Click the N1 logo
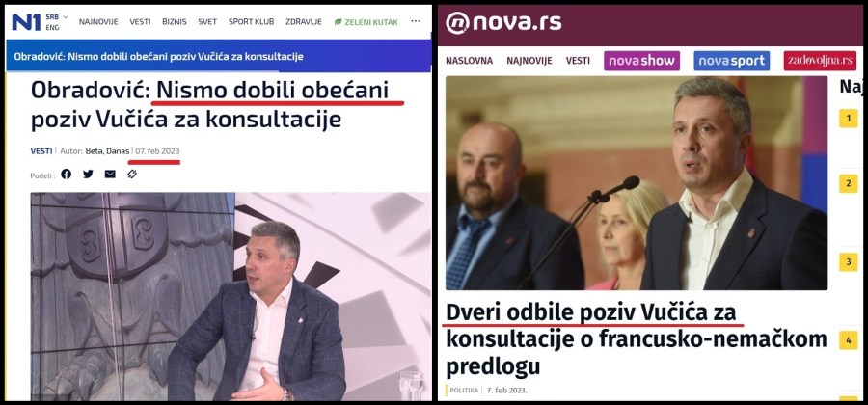 coord(26,22)
